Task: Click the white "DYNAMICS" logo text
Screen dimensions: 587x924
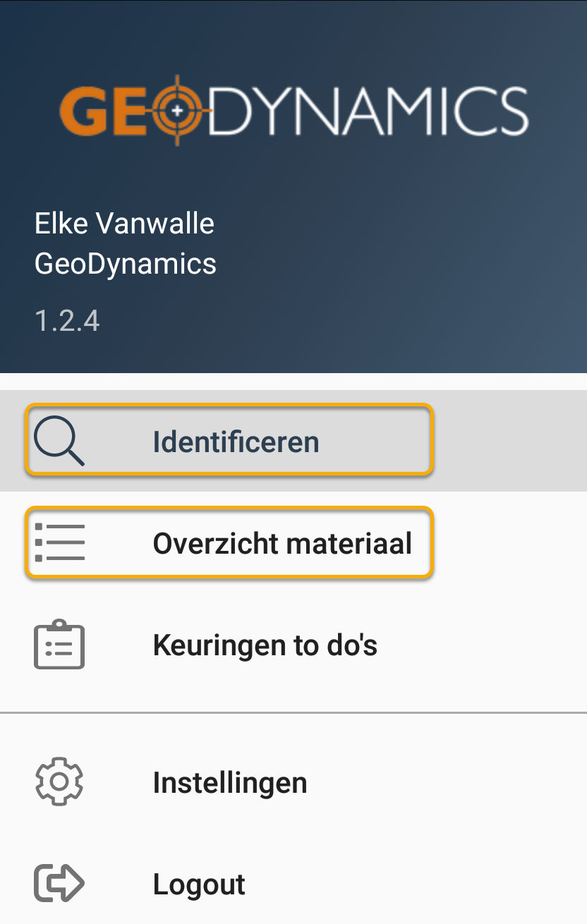Action: pos(368,111)
